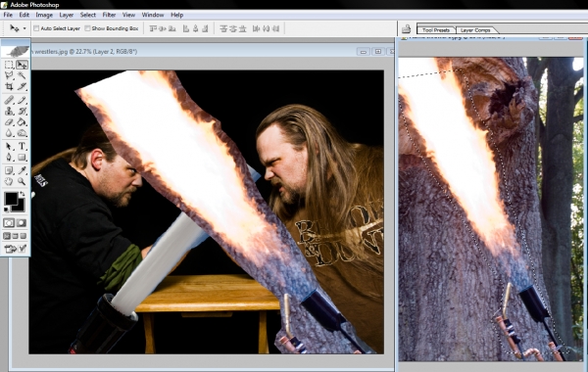
Task: Open the Help menu
Action: click(x=177, y=15)
